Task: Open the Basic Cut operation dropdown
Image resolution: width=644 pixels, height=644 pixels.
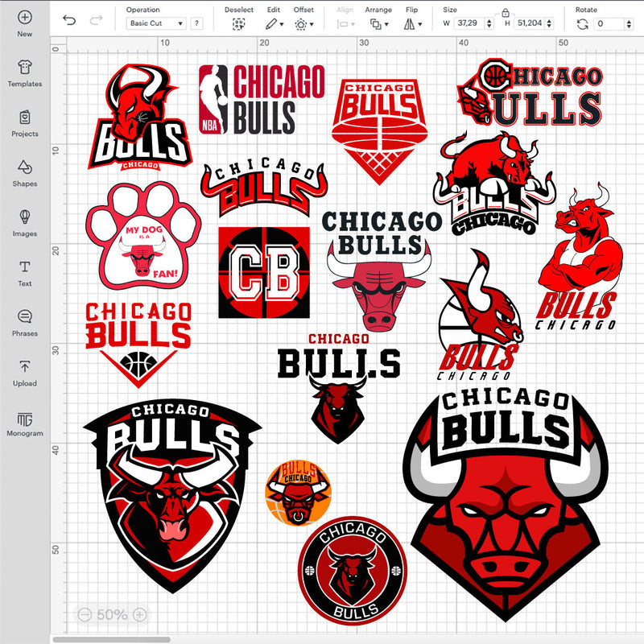Action: coord(158,23)
